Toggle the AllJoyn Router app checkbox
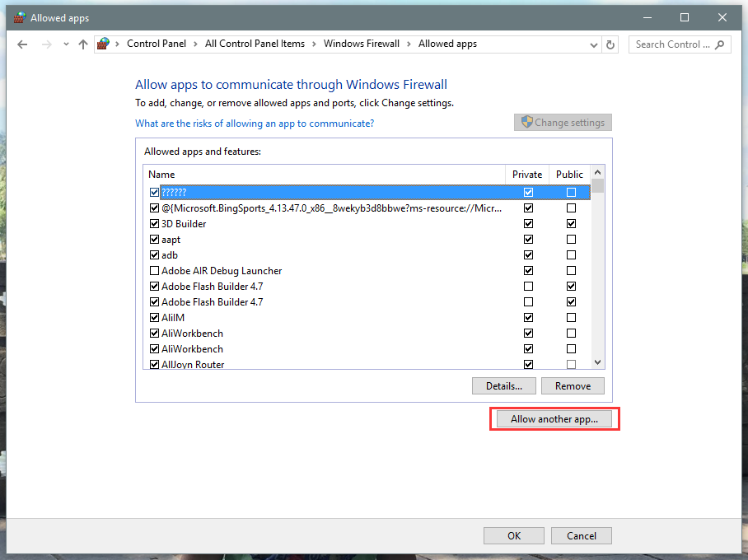The image size is (748, 560). coord(154,365)
